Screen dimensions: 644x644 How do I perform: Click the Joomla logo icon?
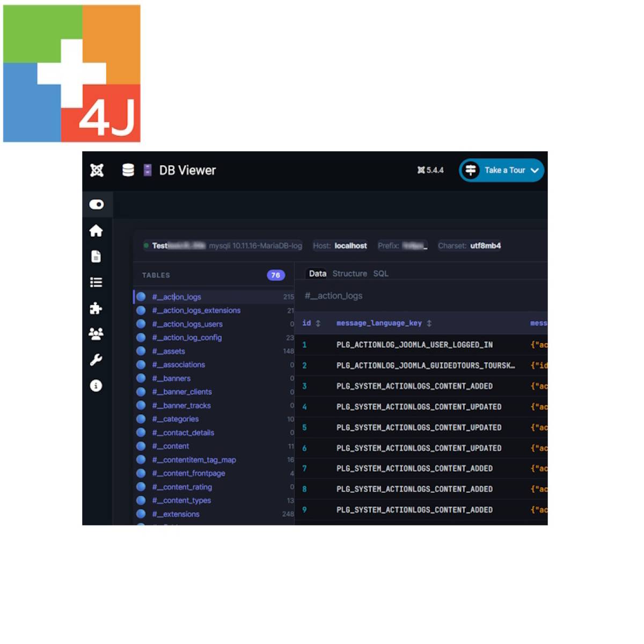97,170
